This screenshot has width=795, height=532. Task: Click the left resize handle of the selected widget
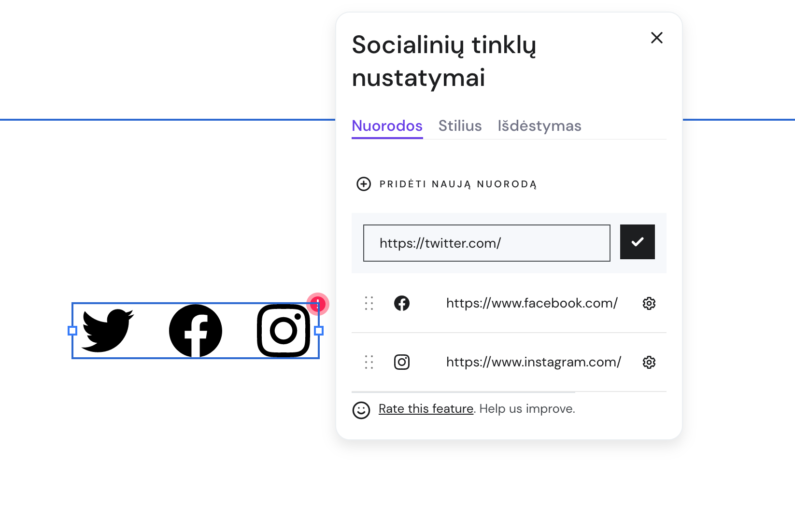click(x=72, y=331)
